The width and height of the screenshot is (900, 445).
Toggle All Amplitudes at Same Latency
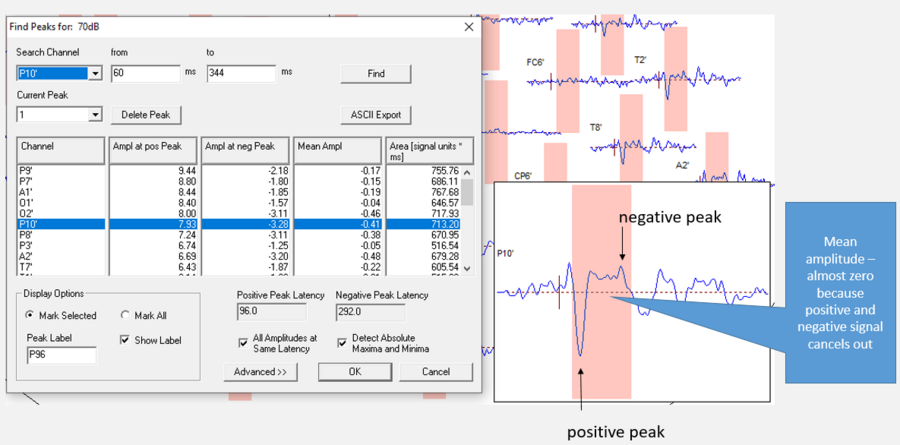(244, 342)
